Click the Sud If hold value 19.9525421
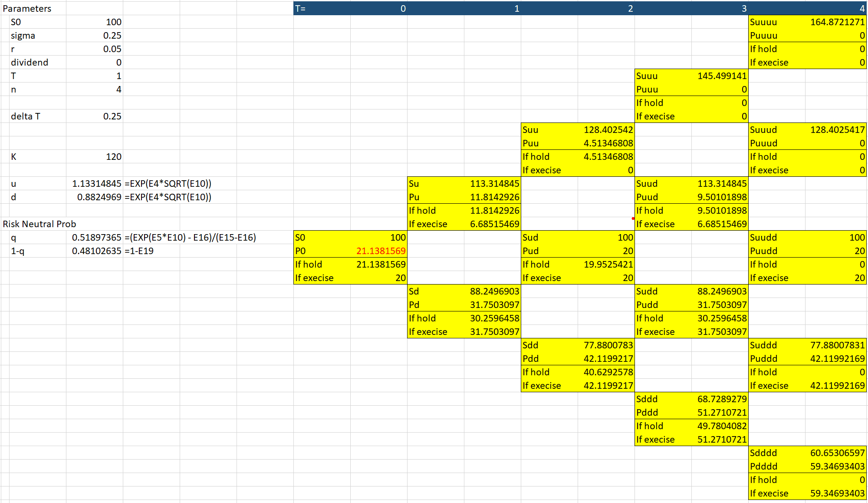 [x=606, y=265]
